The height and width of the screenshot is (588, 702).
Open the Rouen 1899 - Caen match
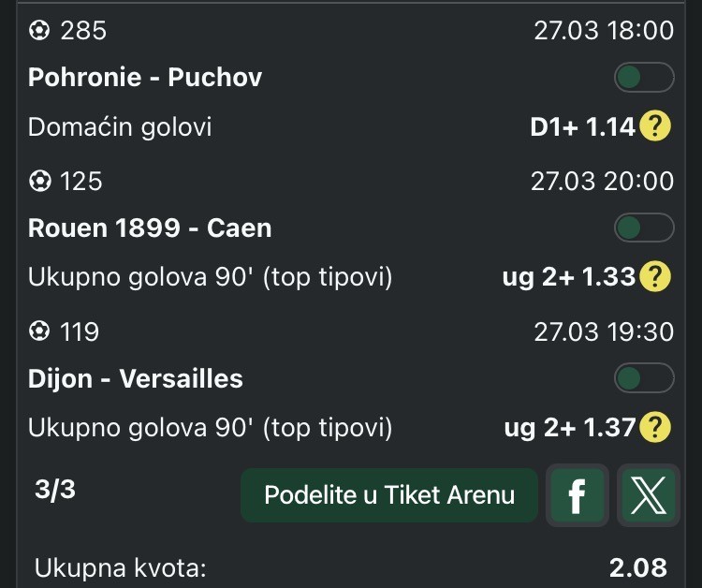[x=150, y=228]
